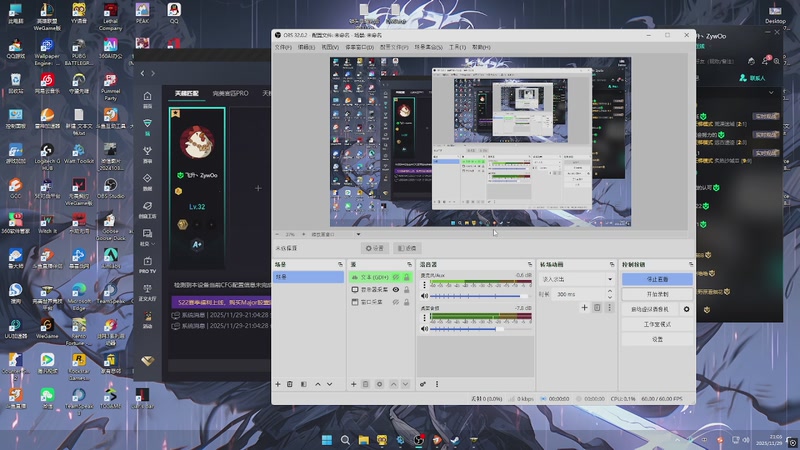
Task: Open advanced audio properties in the mixer toolbar
Action: 423,384
